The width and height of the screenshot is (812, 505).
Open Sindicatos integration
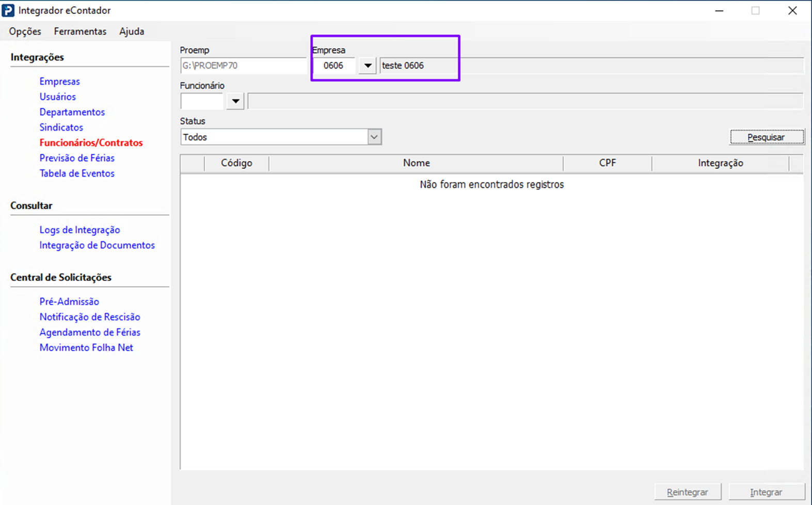pyautogui.click(x=61, y=128)
